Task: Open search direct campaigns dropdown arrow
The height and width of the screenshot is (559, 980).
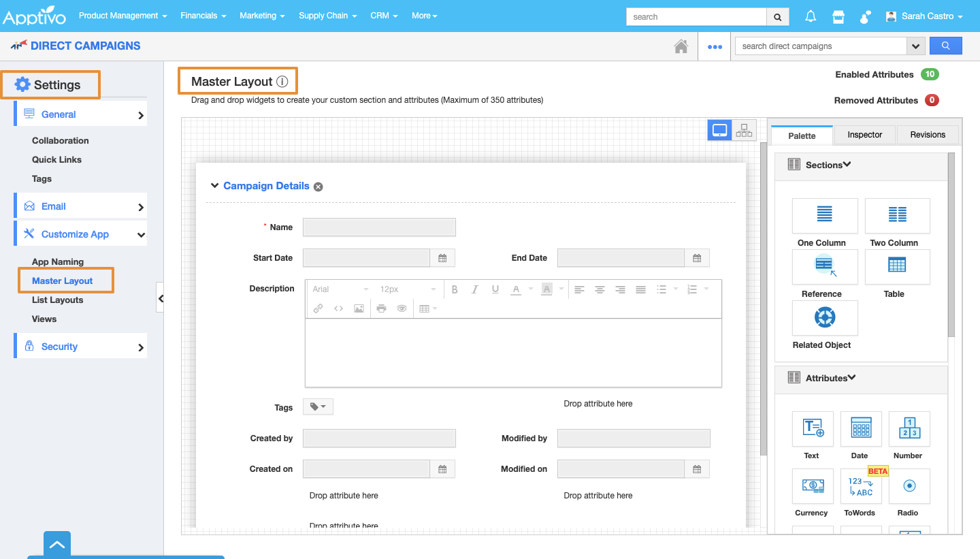Action: point(916,46)
